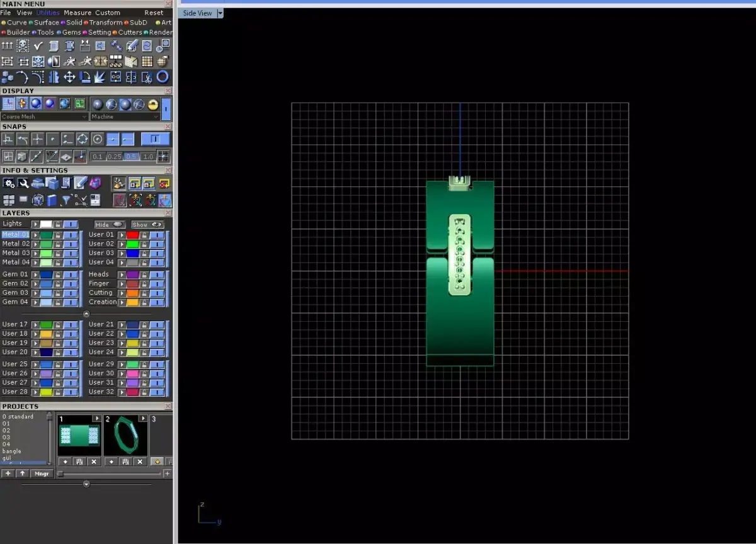This screenshot has height=544, width=756.
Task: Open the Coarse Mesh dropdown
Action: click(45, 116)
